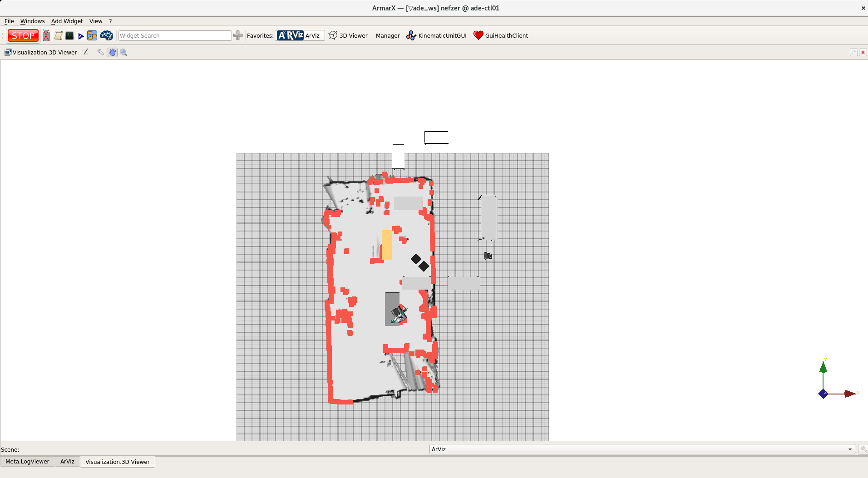Click the blue brain memory icon
The image size is (868, 478).
click(x=106, y=35)
